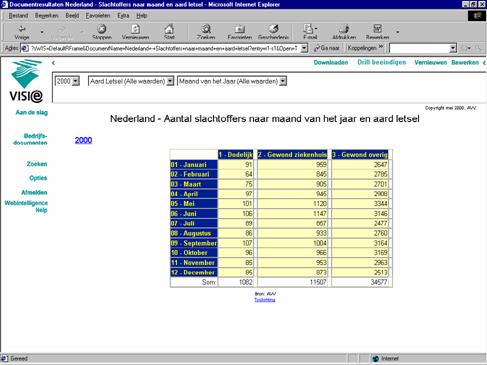Screen dimensions: 487x365
Task: Open the Help menu
Action: coord(142,16)
